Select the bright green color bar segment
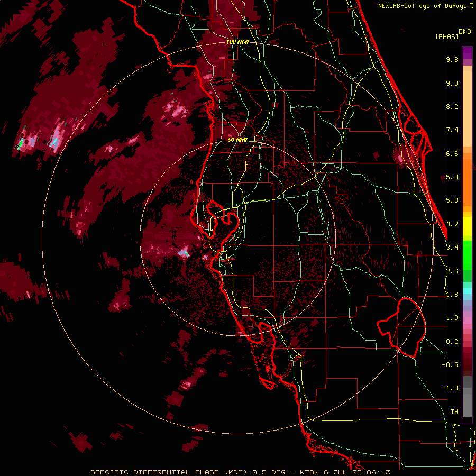 click(x=467, y=255)
